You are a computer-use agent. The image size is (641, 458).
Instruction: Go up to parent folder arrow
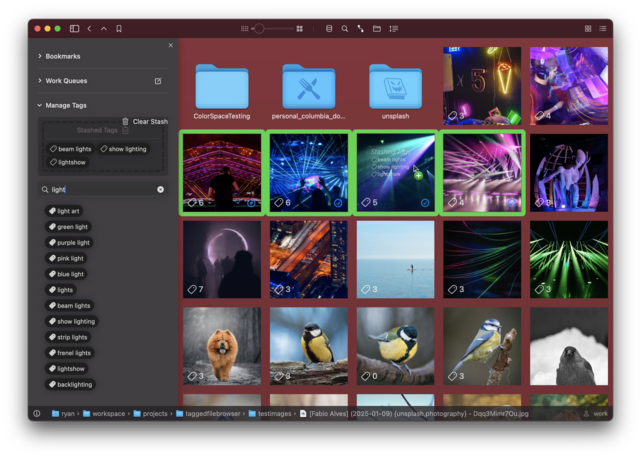(104, 29)
